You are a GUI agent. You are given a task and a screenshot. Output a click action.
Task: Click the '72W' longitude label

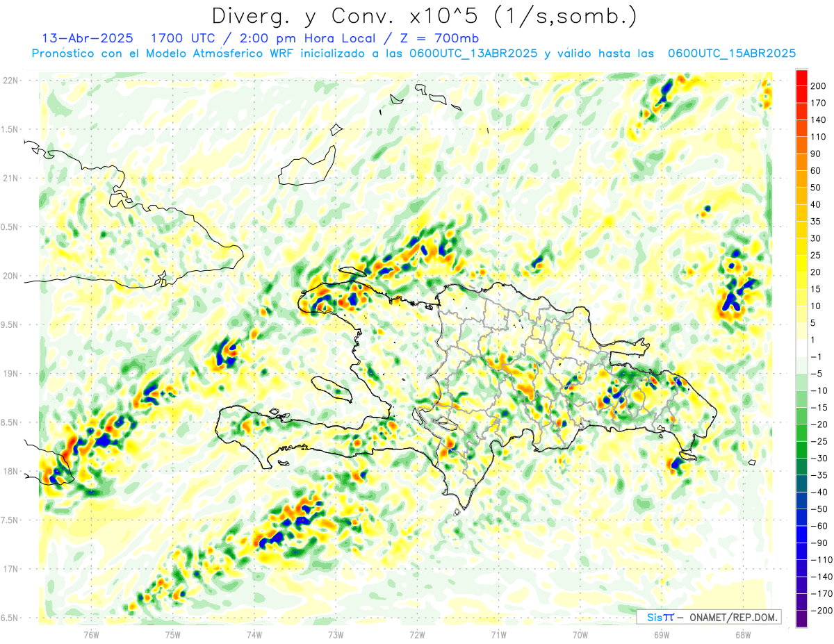417,635
